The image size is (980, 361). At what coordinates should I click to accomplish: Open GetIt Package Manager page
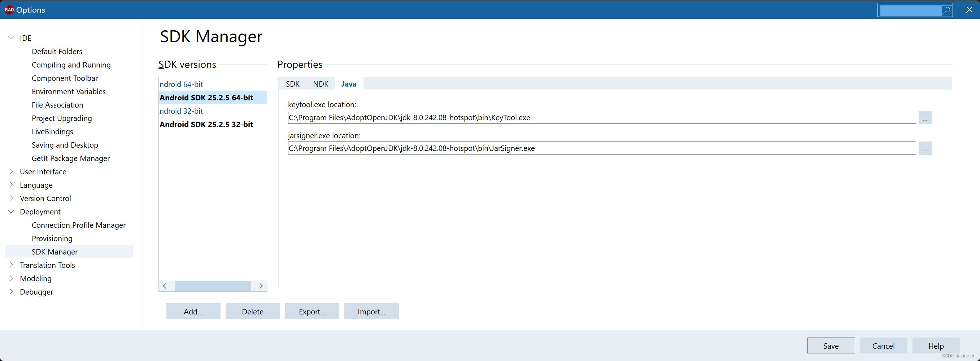point(71,158)
